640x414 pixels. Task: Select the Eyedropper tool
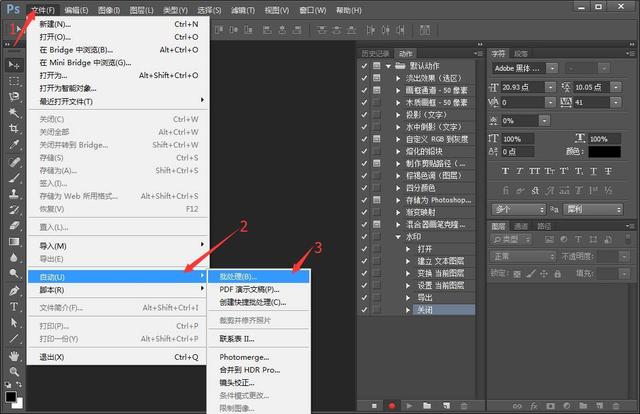tap(14, 145)
